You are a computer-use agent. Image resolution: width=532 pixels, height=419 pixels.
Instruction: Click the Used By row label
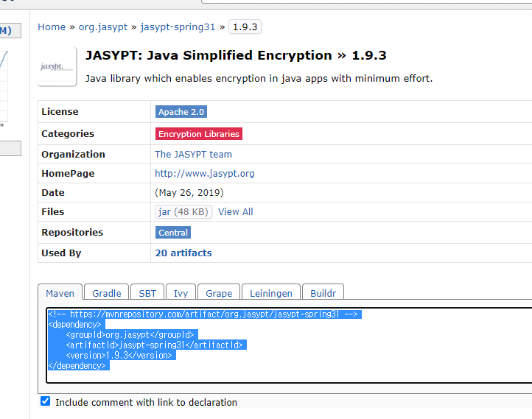pos(61,253)
